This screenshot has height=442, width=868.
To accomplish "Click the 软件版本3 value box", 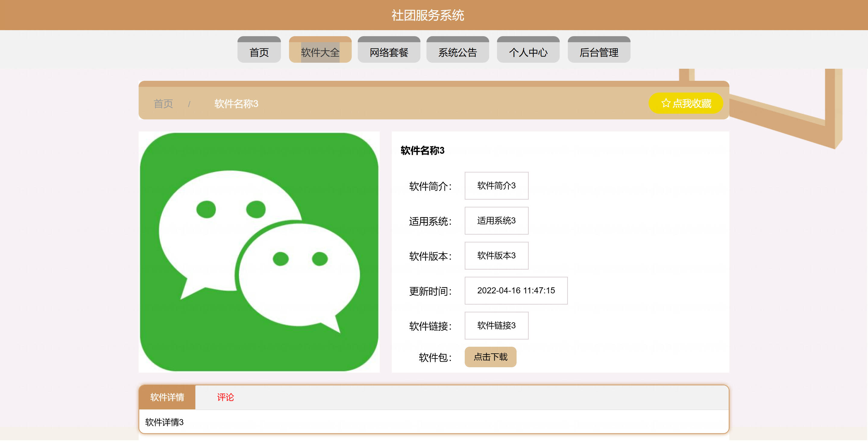I will coord(496,256).
